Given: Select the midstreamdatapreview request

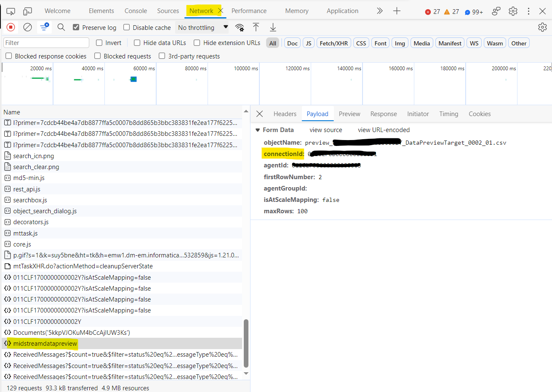Looking at the screenshot, I should pyautogui.click(x=122, y=344).
